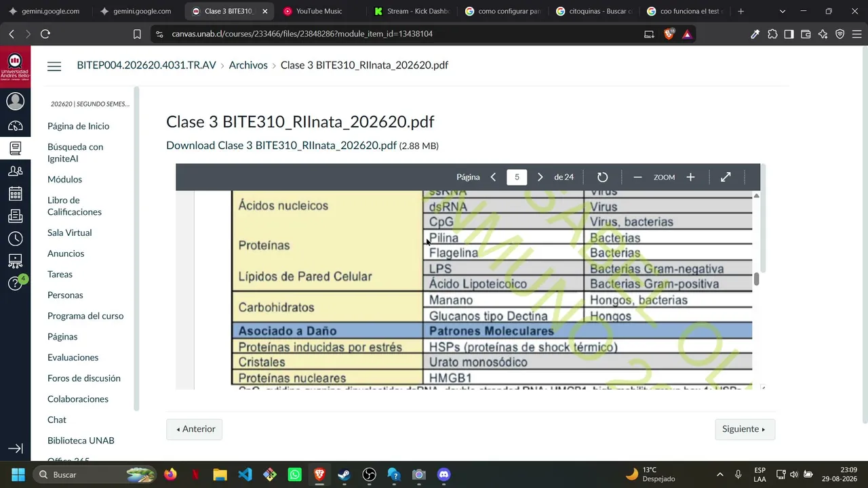Open Calendar icon in global sidebar
This screenshot has height=488, width=868.
[15, 194]
